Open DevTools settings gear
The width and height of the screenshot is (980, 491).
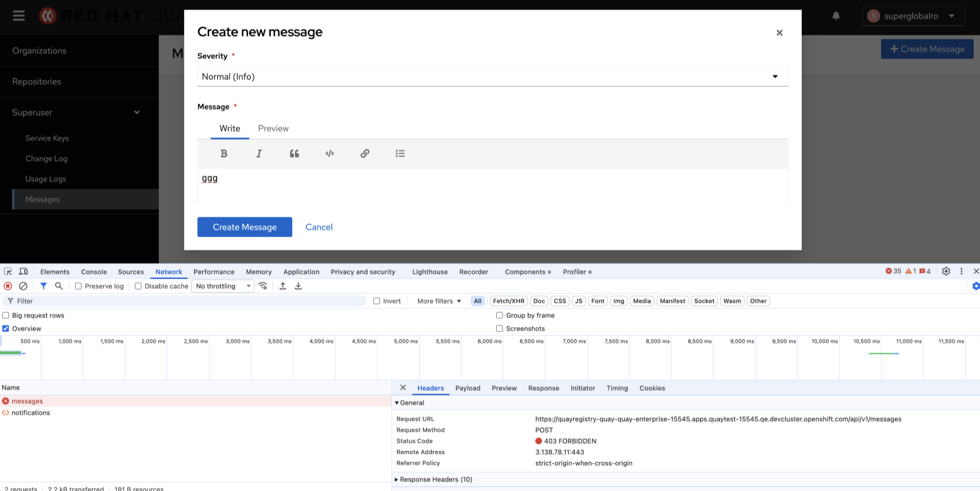[x=946, y=271]
